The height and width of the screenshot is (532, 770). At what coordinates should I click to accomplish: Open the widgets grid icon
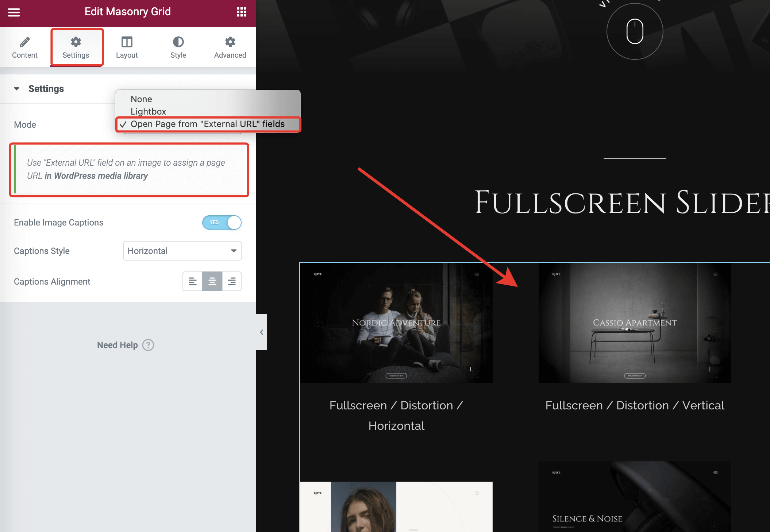click(x=241, y=12)
